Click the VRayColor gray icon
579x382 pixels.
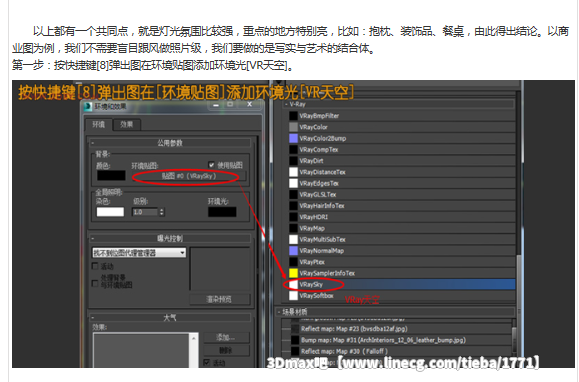point(293,127)
